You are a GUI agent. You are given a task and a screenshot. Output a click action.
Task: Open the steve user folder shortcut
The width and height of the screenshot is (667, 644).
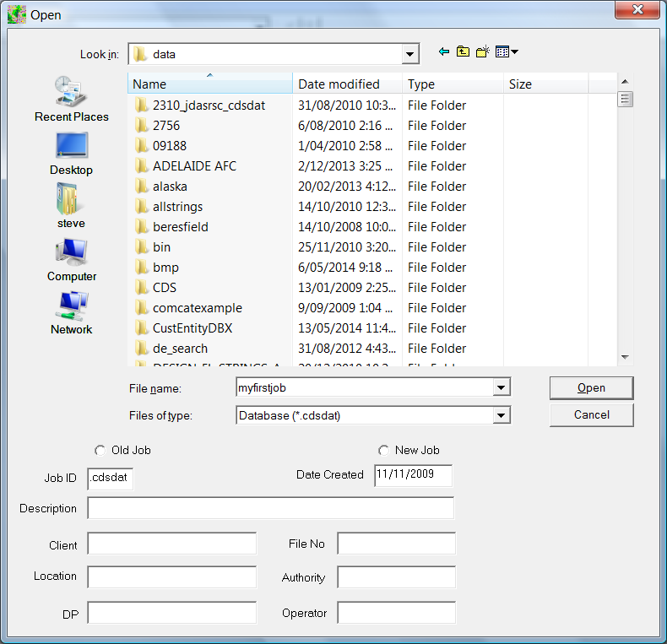[x=71, y=205]
